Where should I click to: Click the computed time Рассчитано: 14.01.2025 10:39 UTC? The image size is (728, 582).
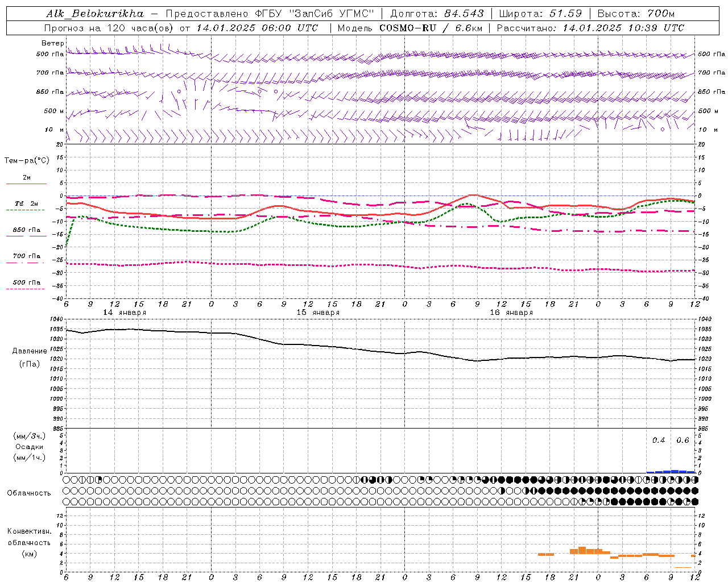click(x=590, y=28)
